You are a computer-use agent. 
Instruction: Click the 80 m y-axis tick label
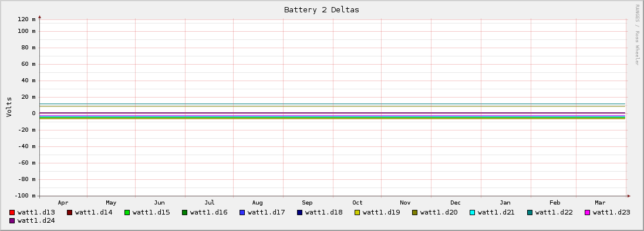coord(28,48)
